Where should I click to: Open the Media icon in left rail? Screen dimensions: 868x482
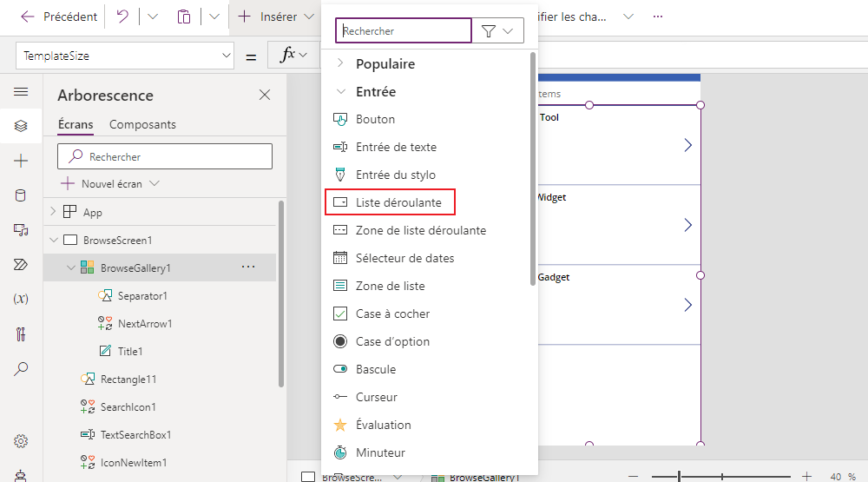(21, 230)
